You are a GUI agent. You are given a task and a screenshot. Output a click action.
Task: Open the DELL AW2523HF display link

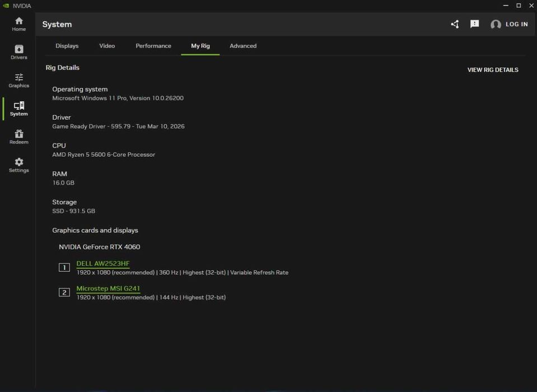pyautogui.click(x=103, y=263)
